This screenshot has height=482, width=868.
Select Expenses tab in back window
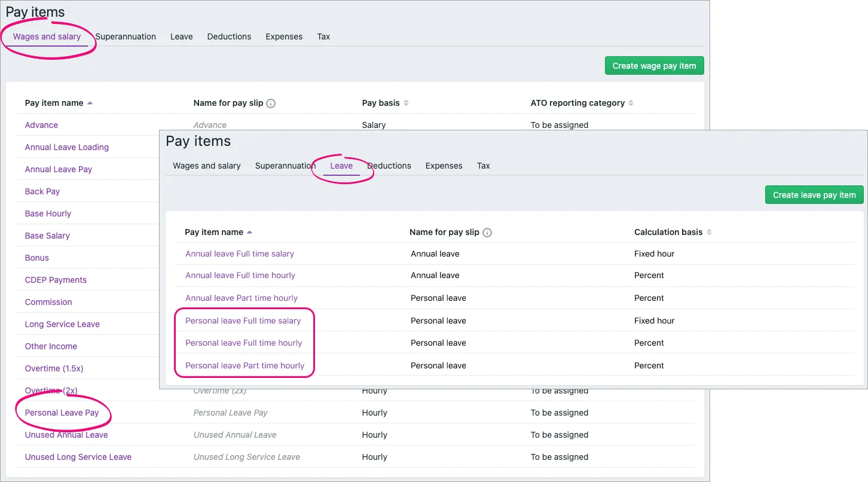(284, 36)
